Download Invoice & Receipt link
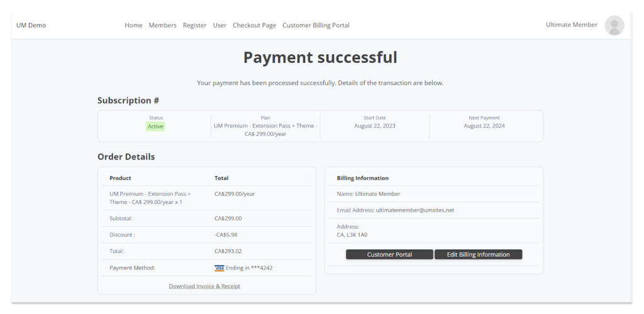 point(204,286)
